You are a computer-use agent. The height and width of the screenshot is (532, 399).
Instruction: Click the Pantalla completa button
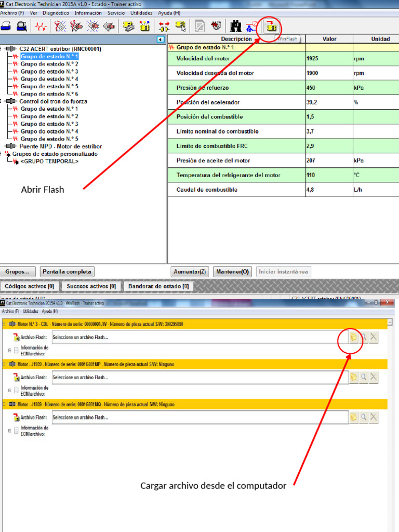[x=67, y=272]
